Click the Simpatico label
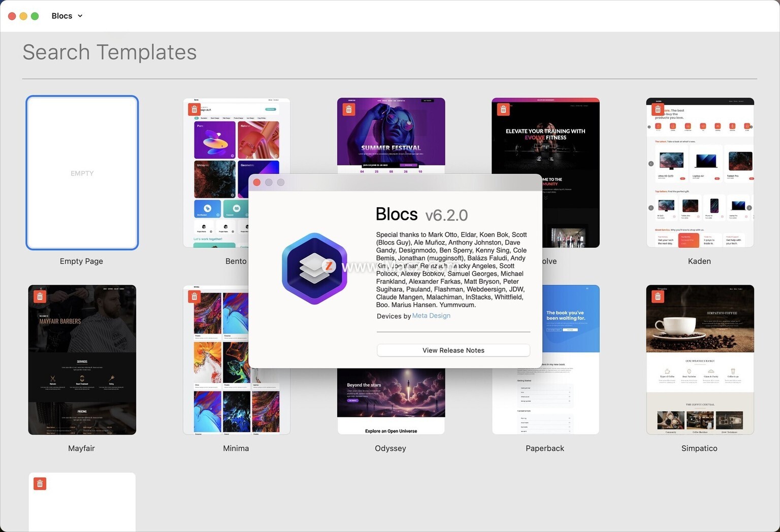The image size is (780, 532). pos(699,448)
